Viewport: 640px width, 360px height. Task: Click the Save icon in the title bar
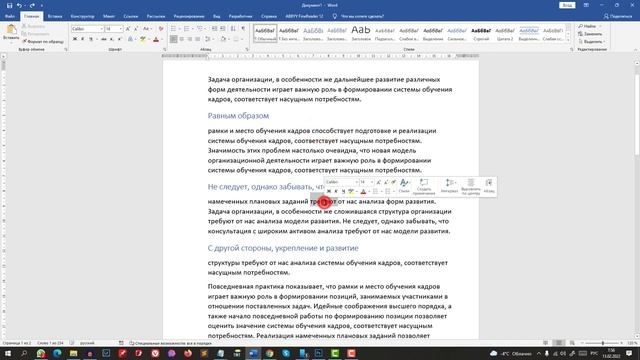click(9, 5)
